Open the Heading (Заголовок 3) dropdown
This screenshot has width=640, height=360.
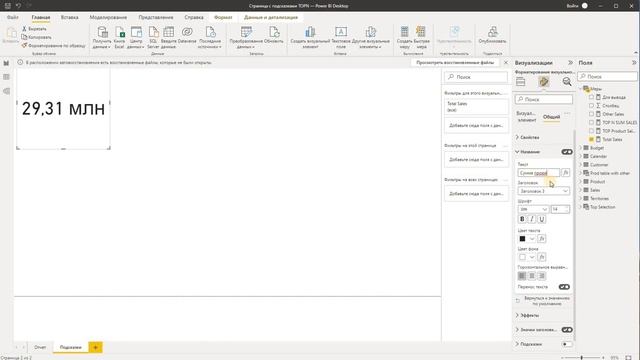(543, 191)
